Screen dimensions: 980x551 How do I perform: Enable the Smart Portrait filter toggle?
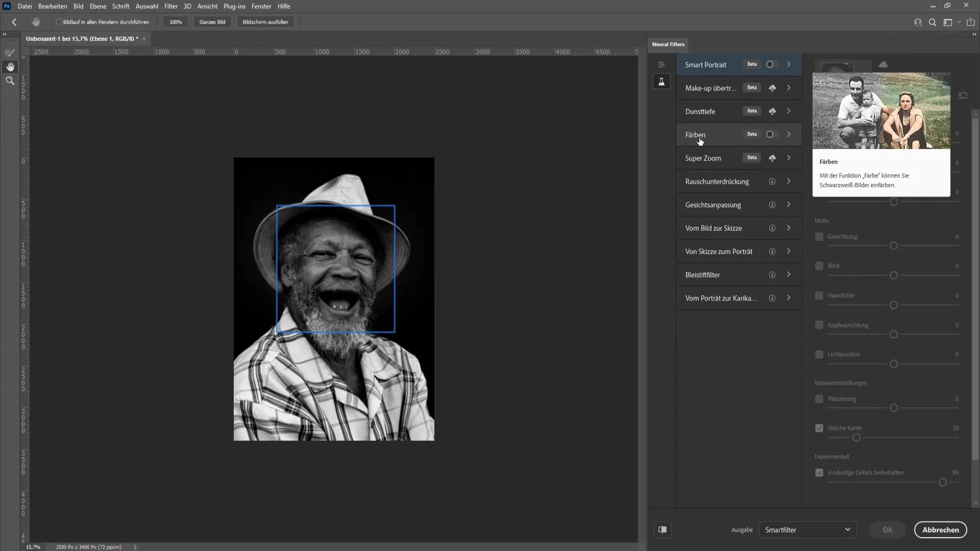click(772, 64)
